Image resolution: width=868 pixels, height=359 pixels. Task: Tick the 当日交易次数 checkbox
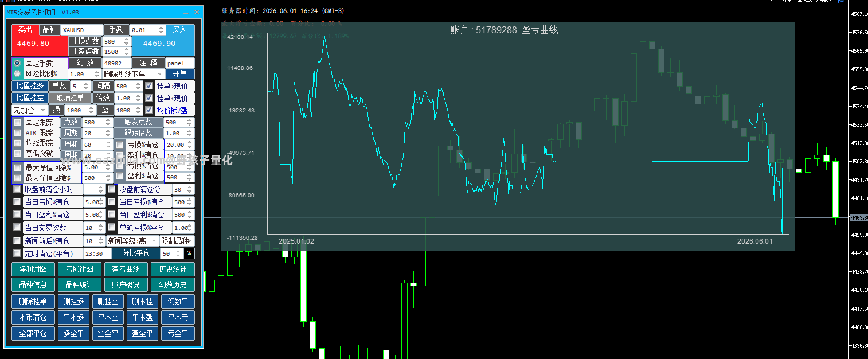[17, 228]
